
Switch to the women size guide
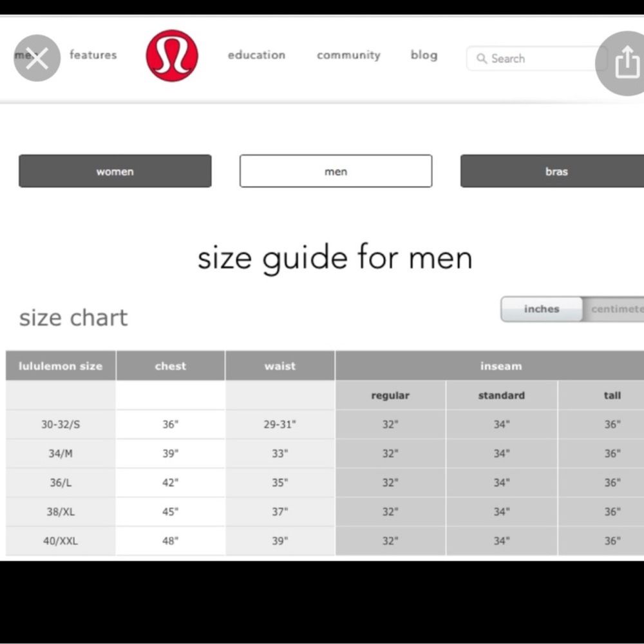pos(115,171)
